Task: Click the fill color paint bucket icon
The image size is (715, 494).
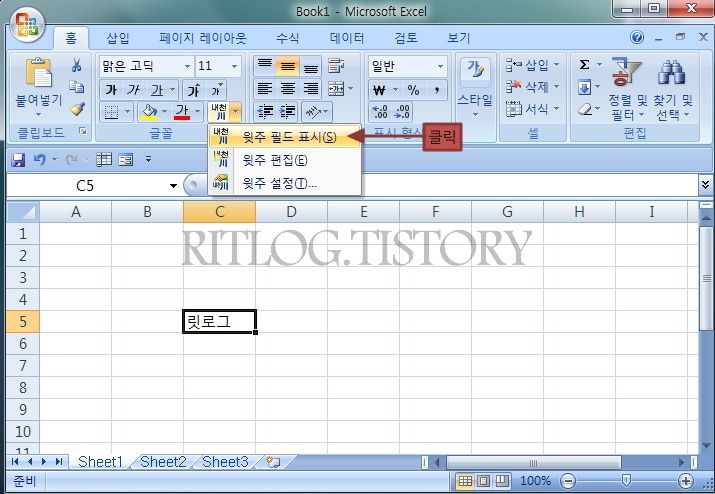Action: 150,111
